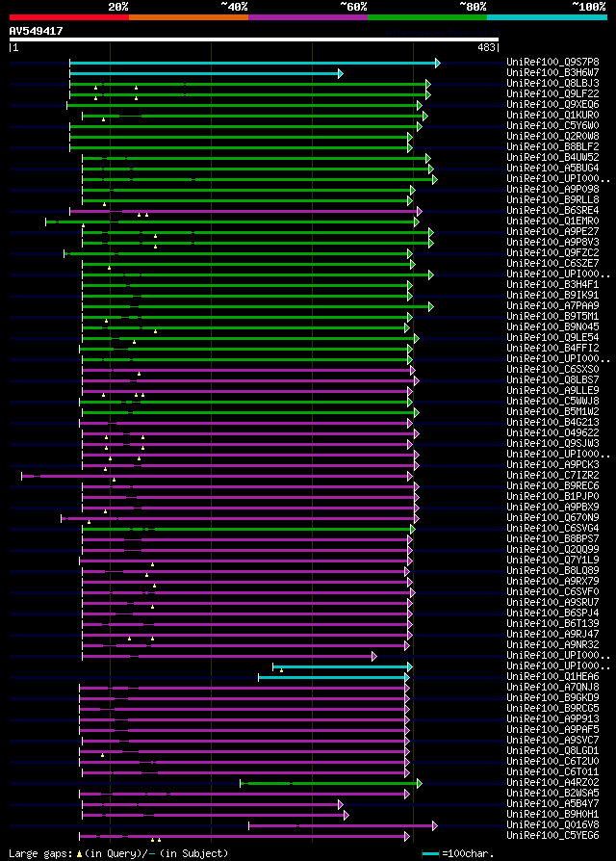Image resolution: width=616 pixels, height=861 pixels.
Task: Click the purple ~60% identity legend swatch
Action: [x=308, y=17]
